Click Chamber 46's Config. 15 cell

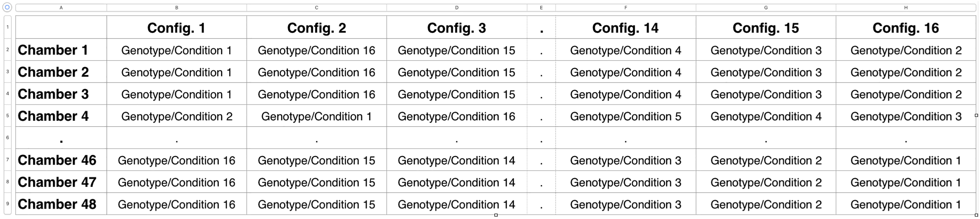coord(766,160)
